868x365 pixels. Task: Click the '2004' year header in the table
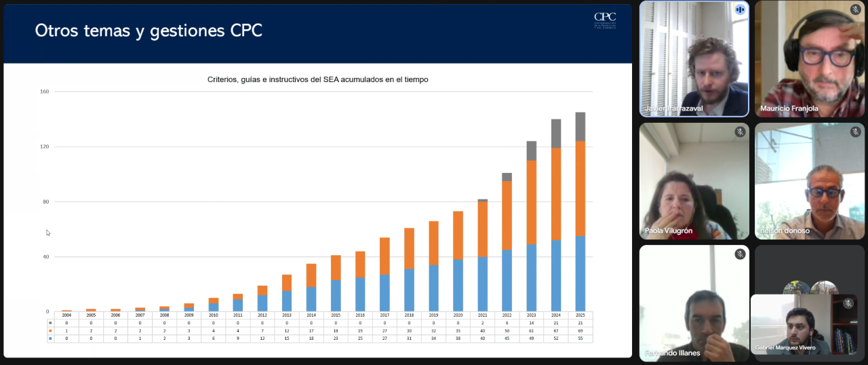point(67,315)
